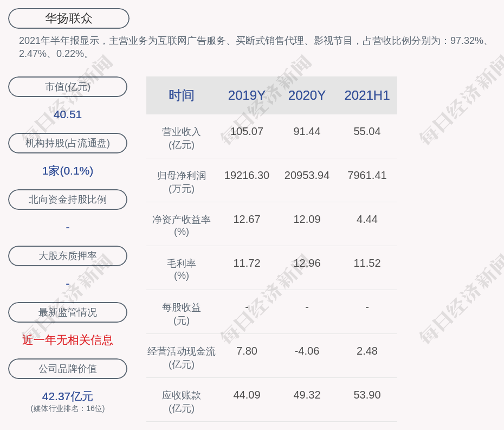This screenshot has width=504, height=430.
Task: Select ROE value 12.09
Action: pyautogui.click(x=307, y=220)
